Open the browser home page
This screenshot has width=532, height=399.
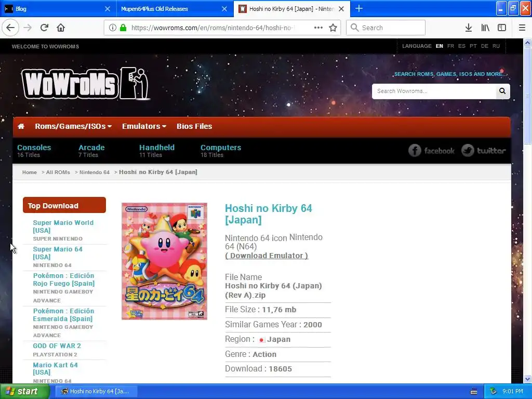[61, 28]
